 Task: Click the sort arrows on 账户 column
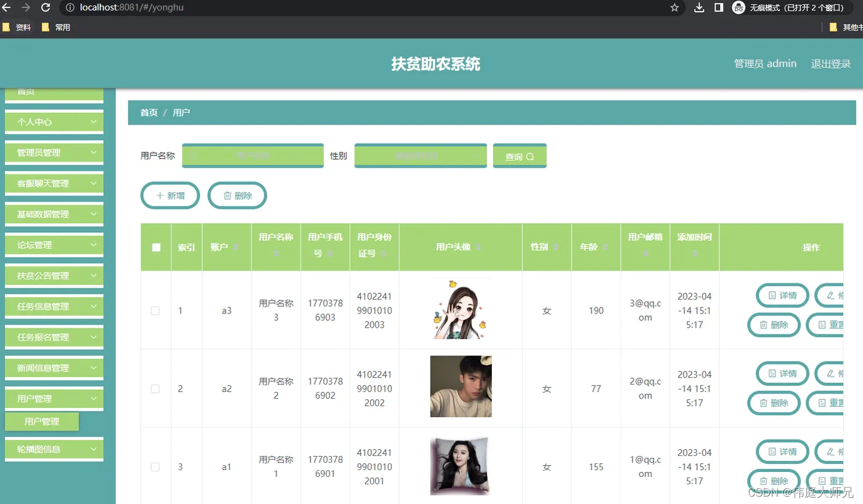(235, 247)
